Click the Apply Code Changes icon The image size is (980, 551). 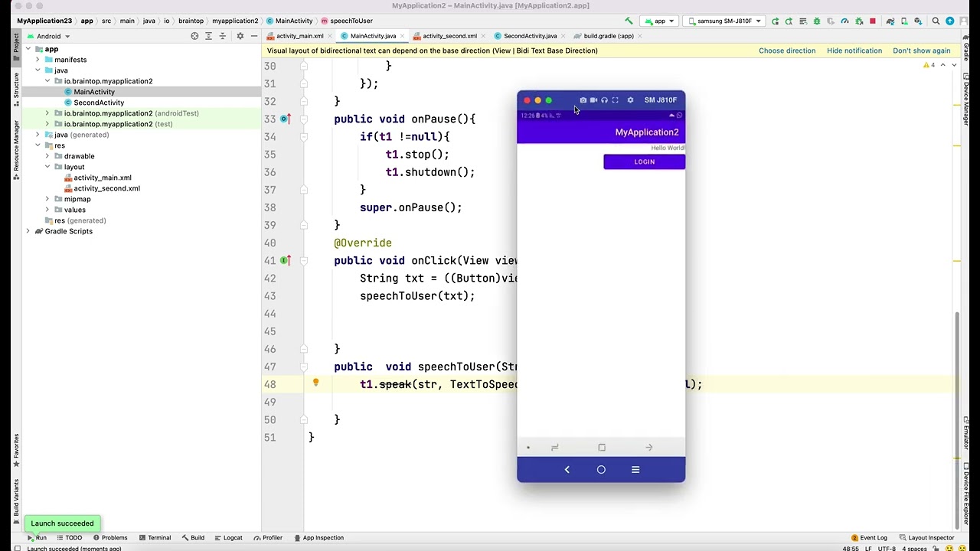[x=803, y=21]
